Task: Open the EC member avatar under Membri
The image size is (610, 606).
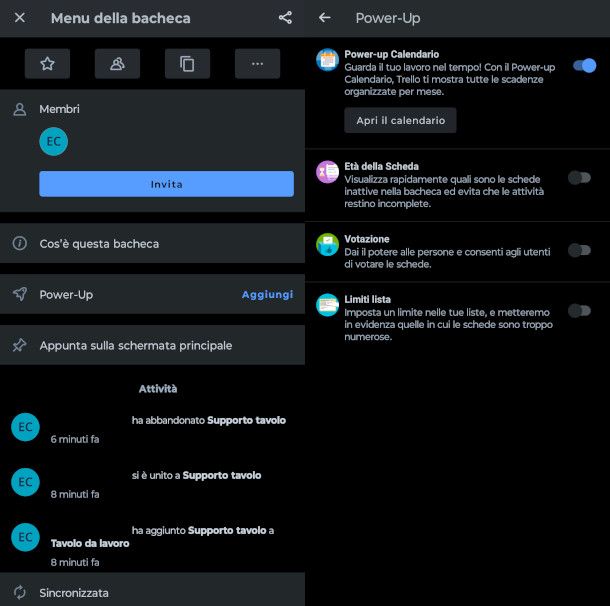Action: [x=54, y=142]
